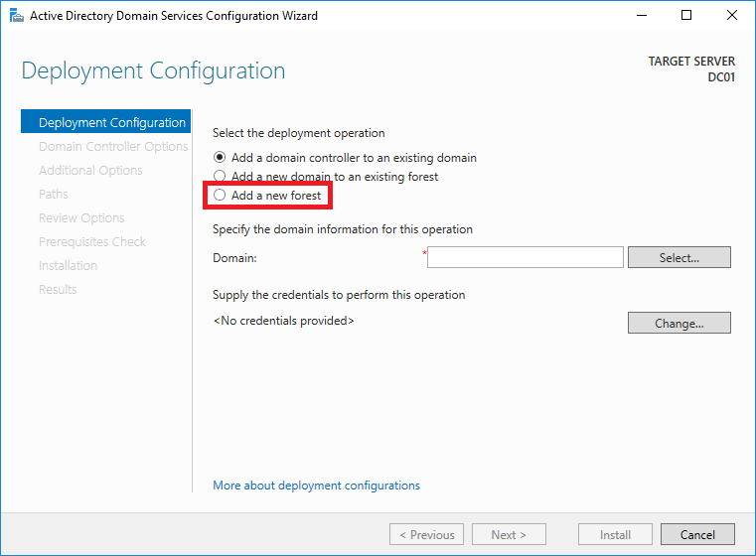Maximize the configuration wizard window
756x556 pixels.
[686, 16]
